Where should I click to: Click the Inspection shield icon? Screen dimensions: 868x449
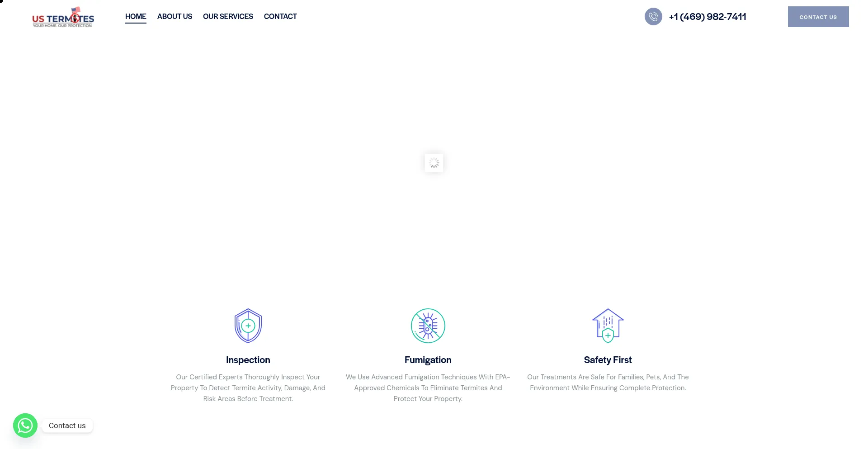coord(248,326)
